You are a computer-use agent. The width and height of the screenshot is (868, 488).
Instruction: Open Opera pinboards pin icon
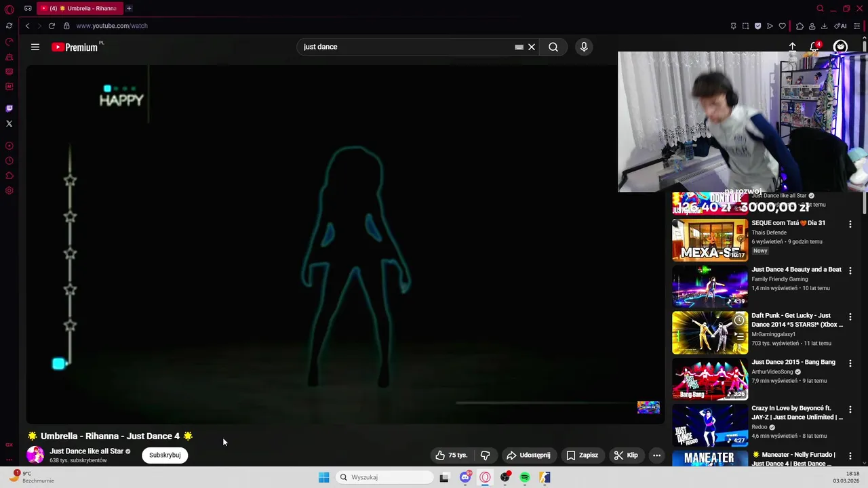point(733,26)
